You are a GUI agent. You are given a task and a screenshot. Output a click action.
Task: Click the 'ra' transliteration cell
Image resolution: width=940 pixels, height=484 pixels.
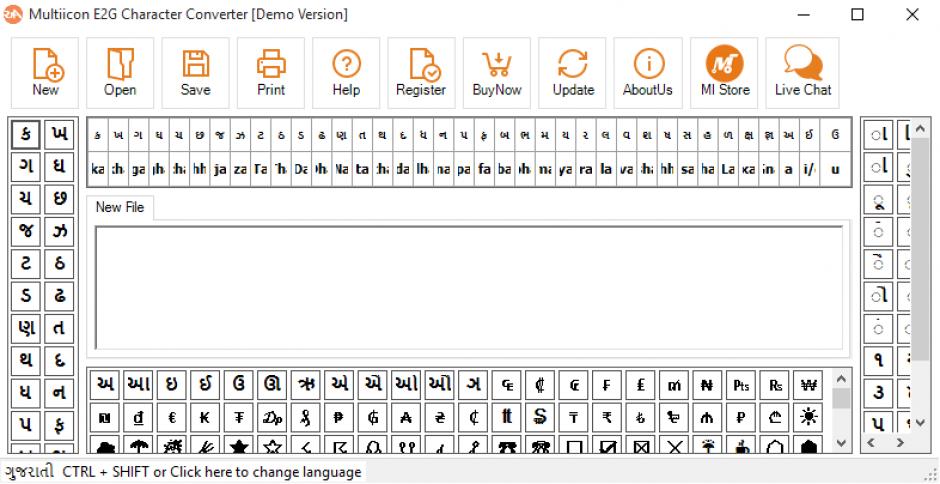tap(586, 170)
